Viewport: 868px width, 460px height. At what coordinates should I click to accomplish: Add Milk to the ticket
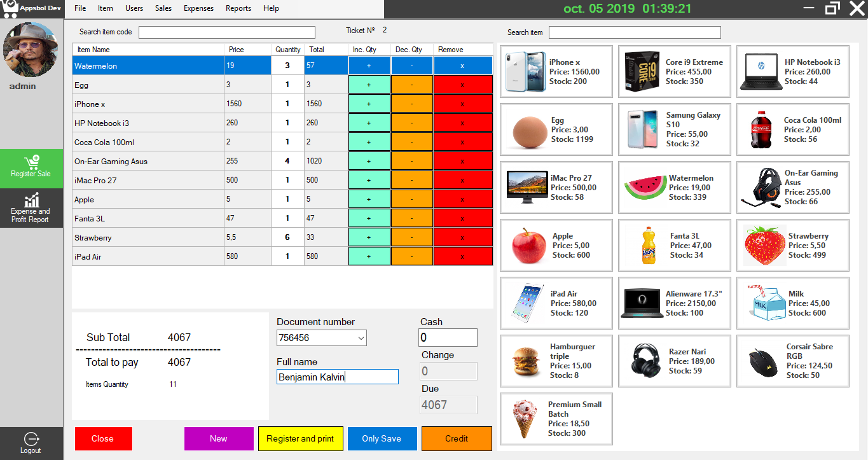pyautogui.click(x=792, y=303)
